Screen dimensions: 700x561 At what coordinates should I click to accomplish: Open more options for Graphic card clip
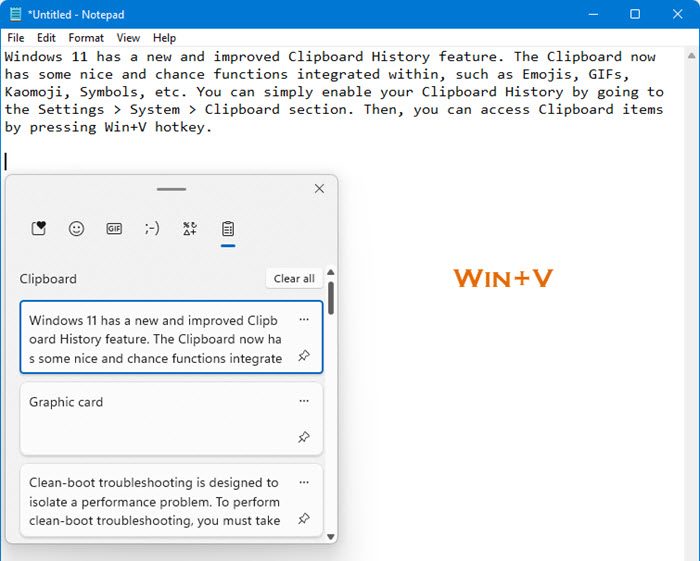point(304,401)
